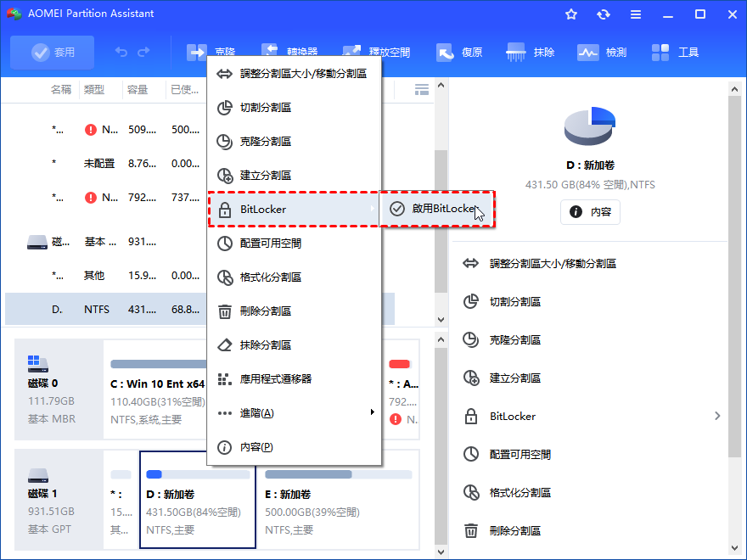The image size is (747, 560).
Task: Choose Clone Partition (克隆分割區) in context menu
Action: pyautogui.click(x=294, y=142)
